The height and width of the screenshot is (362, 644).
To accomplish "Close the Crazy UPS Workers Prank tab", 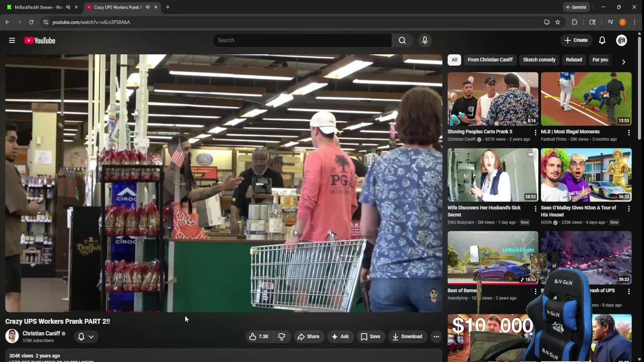I will point(155,7).
